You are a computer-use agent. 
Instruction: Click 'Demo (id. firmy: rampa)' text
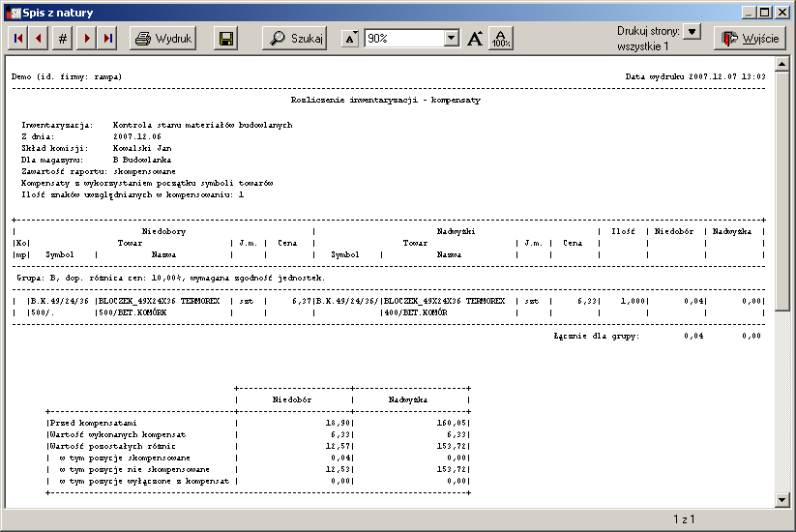tap(67, 76)
